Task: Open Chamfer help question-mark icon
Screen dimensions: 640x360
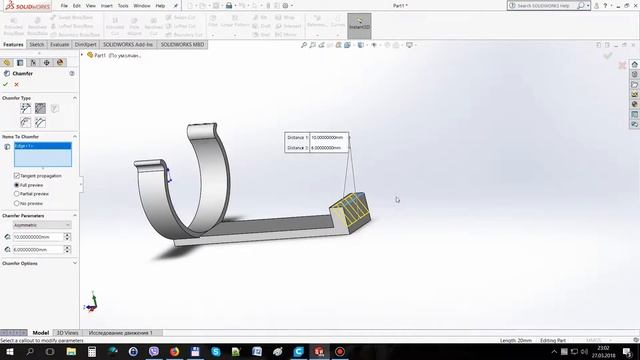Action: click(x=72, y=73)
